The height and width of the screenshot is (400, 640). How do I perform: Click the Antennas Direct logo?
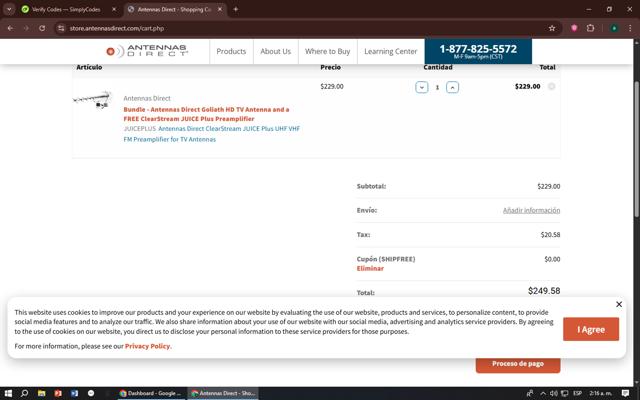click(147, 51)
